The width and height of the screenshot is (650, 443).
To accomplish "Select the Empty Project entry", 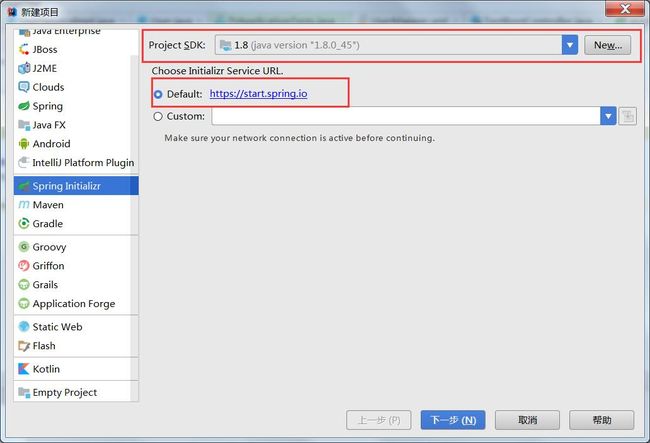I will tap(76, 392).
